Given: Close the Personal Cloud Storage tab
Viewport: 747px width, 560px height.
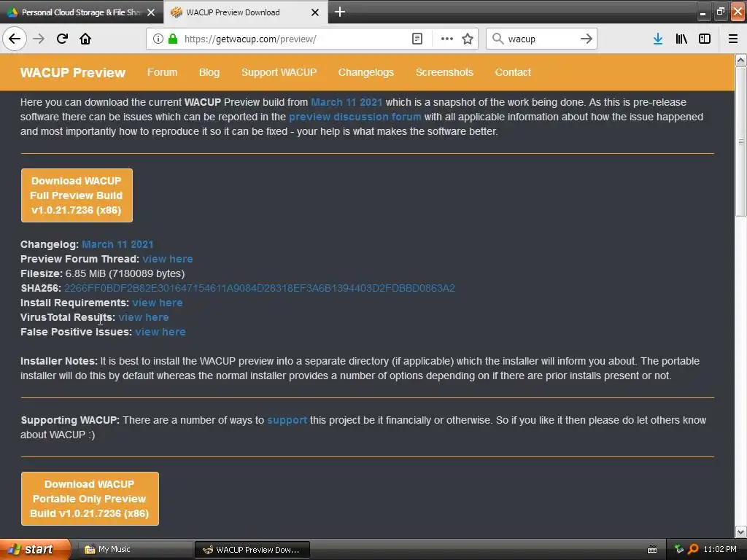Looking at the screenshot, I should (151, 12).
